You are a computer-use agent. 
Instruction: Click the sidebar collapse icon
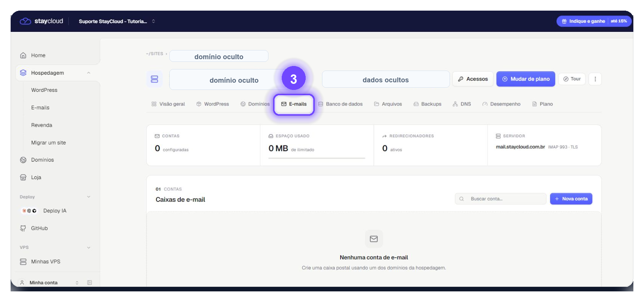tap(90, 283)
